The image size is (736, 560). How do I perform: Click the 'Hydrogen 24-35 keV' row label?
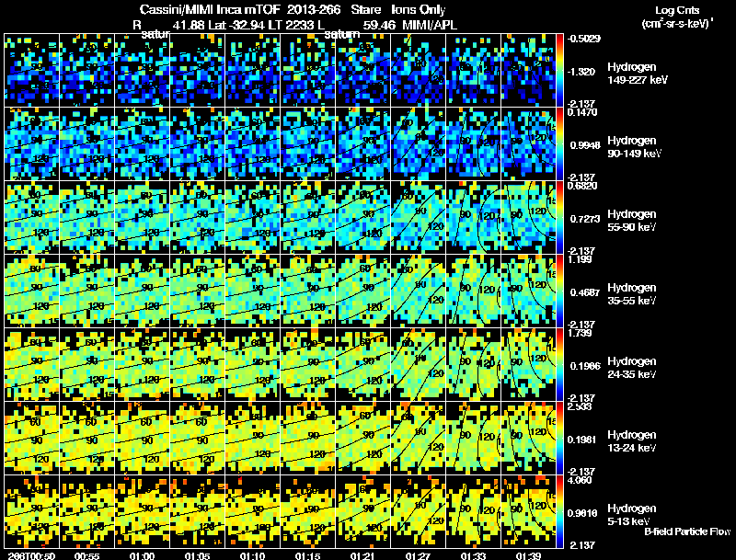tap(632, 368)
